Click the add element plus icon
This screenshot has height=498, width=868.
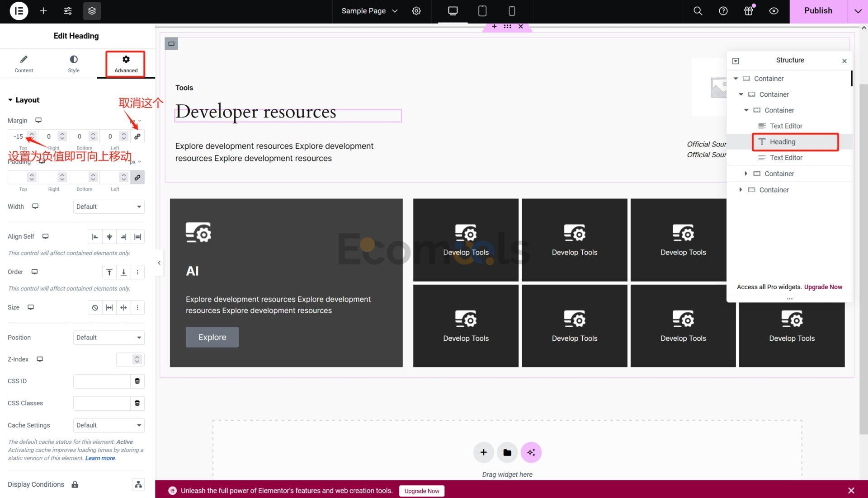[43, 11]
